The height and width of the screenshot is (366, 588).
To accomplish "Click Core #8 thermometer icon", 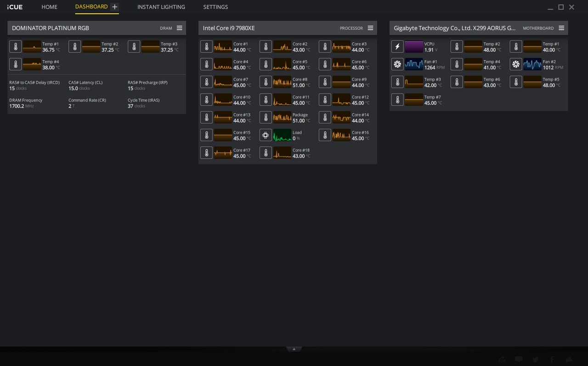I will point(266,82).
